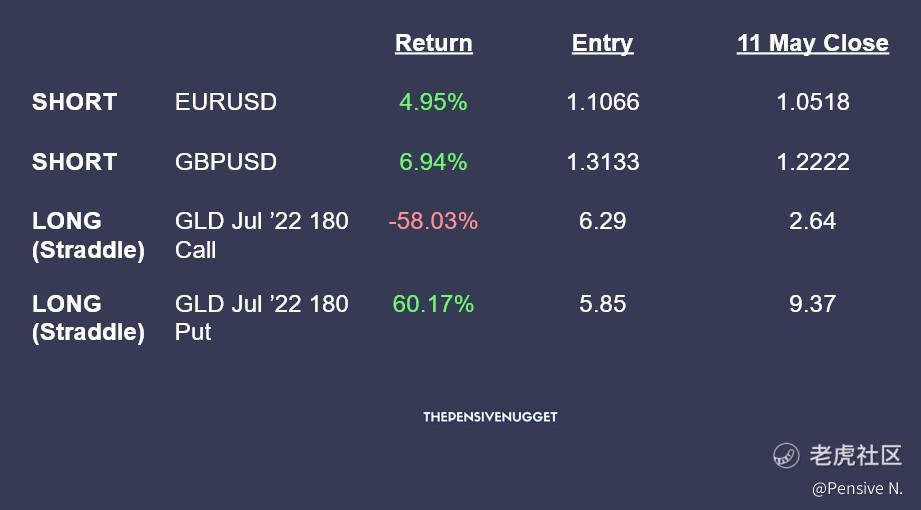Click the EURUSD entry price 1.1066
Image resolution: width=921 pixels, height=510 pixels.
(603, 102)
